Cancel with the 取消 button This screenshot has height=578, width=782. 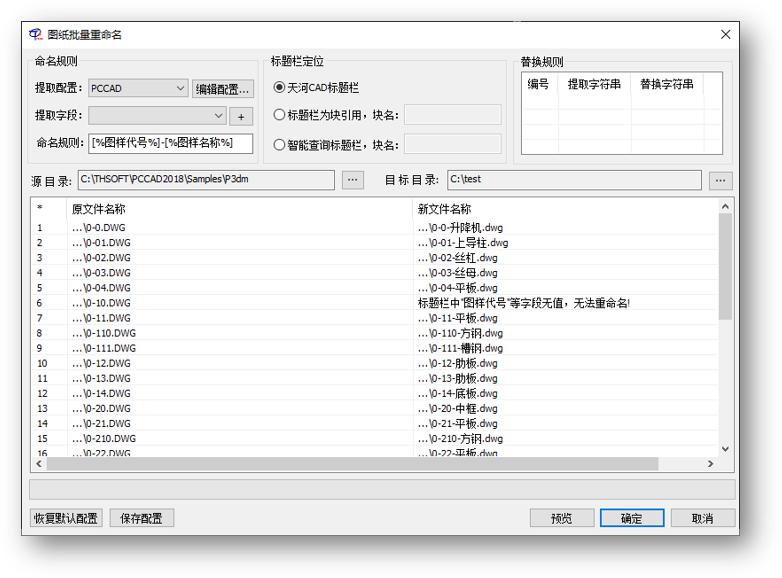pos(703,518)
